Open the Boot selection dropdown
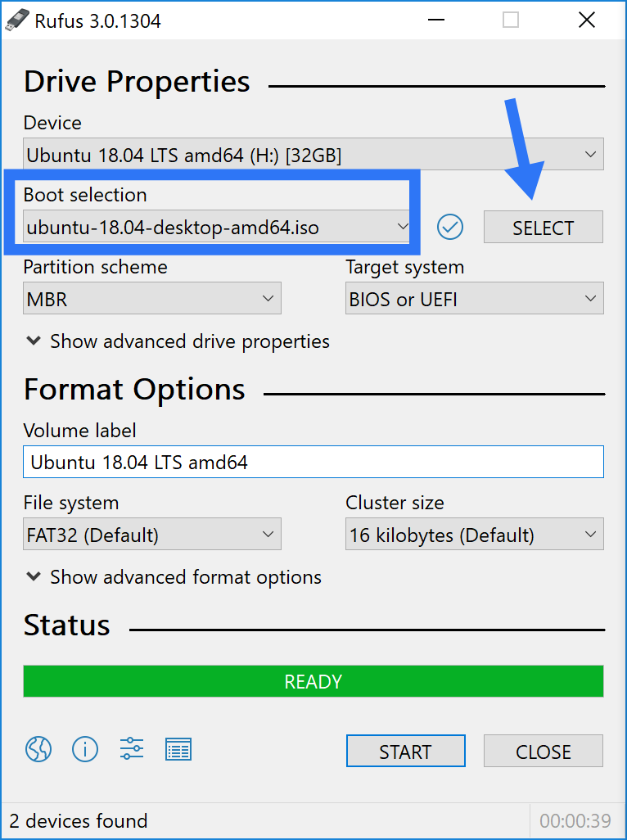627x840 pixels. click(x=217, y=227)
